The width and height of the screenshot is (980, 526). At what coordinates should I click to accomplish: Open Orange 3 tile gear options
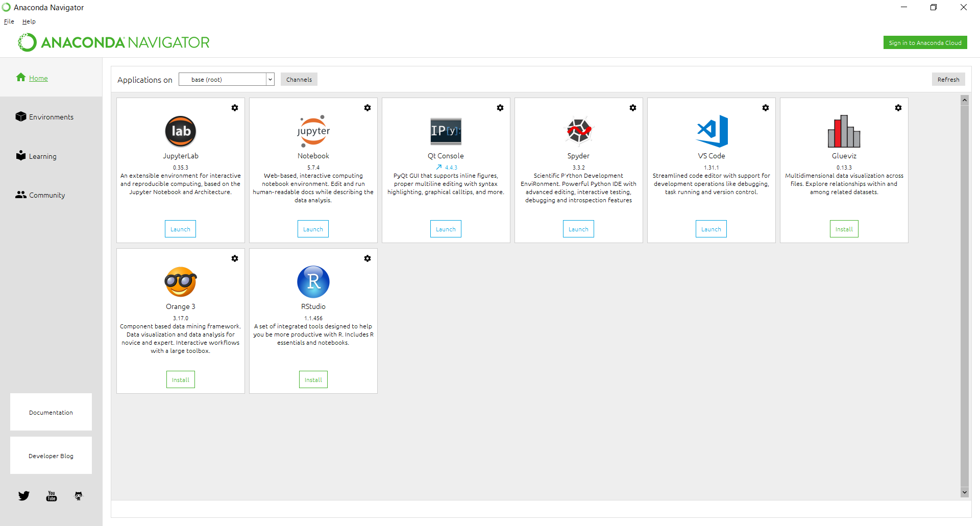[235, 258]
